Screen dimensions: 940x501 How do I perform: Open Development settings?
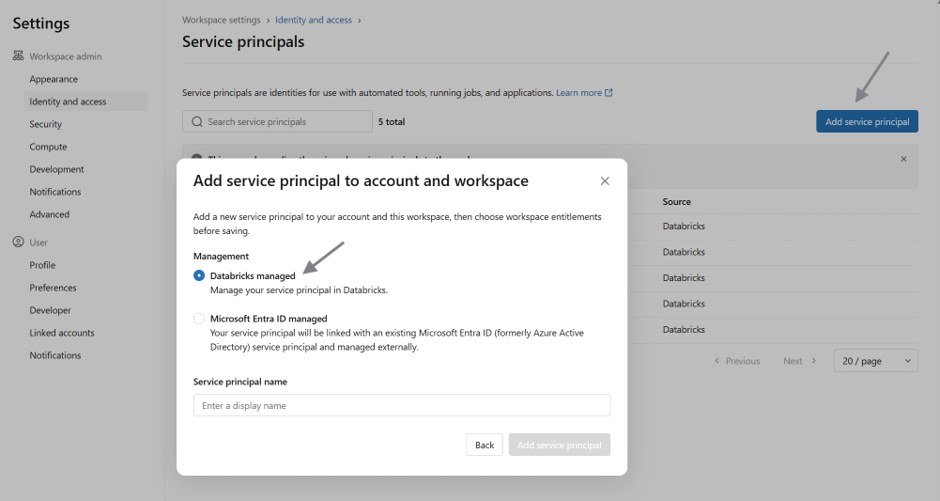(56, 169)
